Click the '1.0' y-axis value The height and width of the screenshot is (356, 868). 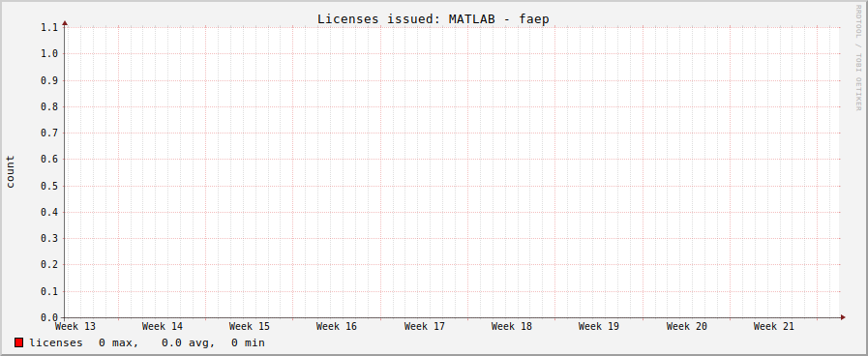click(x=49, y=54)
